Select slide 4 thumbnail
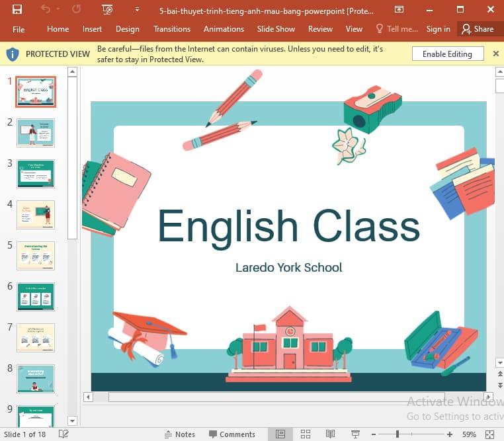 (36, 215)
